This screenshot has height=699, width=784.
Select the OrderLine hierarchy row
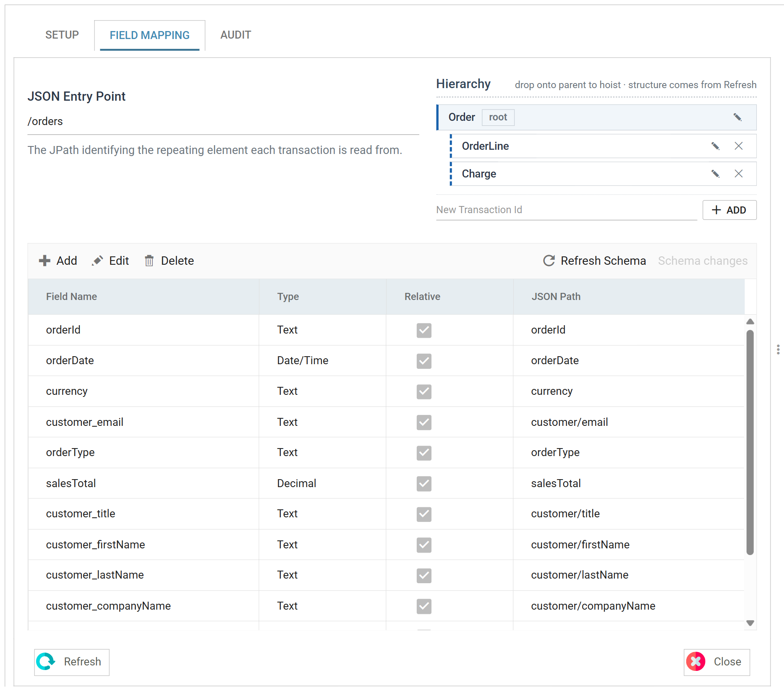point(604,146)
